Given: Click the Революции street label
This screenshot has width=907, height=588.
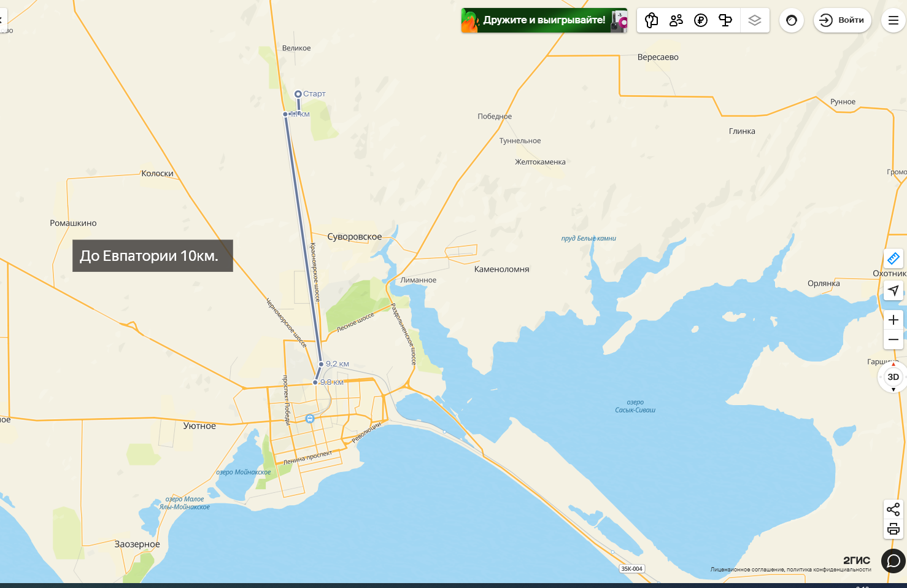Looking at the screenshot, I should click(x=366, y=432).
